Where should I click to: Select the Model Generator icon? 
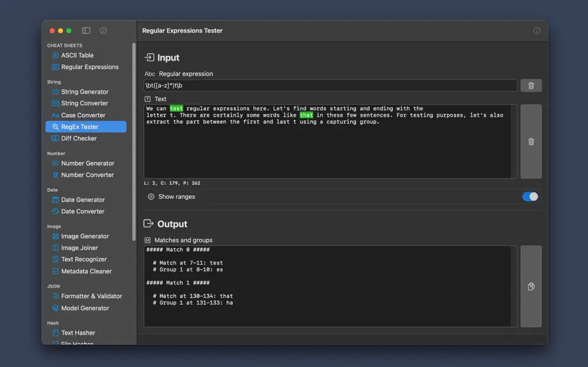[x=55, y=308]
